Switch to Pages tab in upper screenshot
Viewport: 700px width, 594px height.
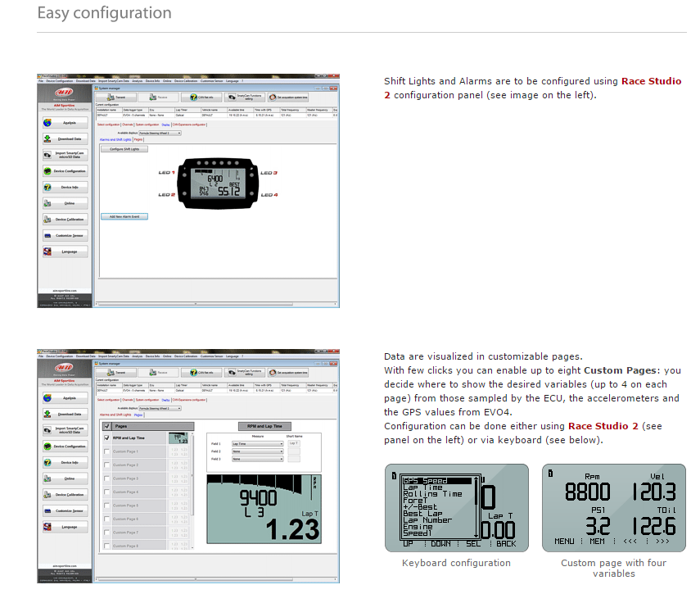[138, 140]
